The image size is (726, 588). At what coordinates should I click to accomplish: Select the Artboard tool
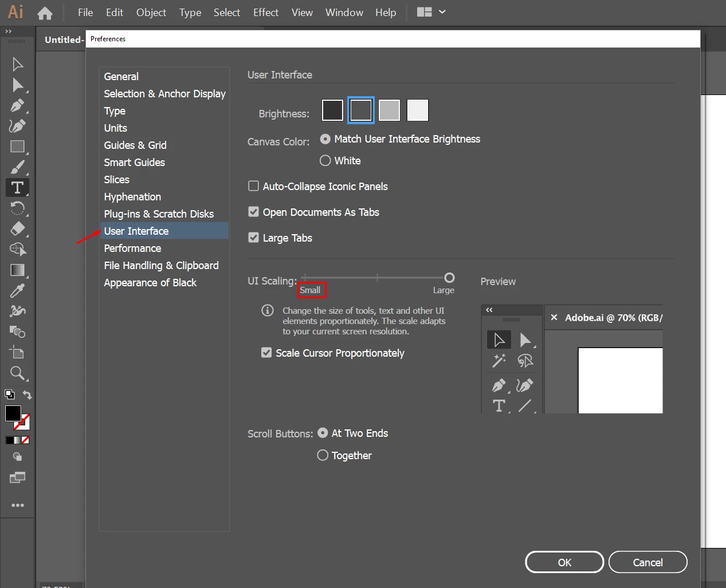click(x=17, y=353)
